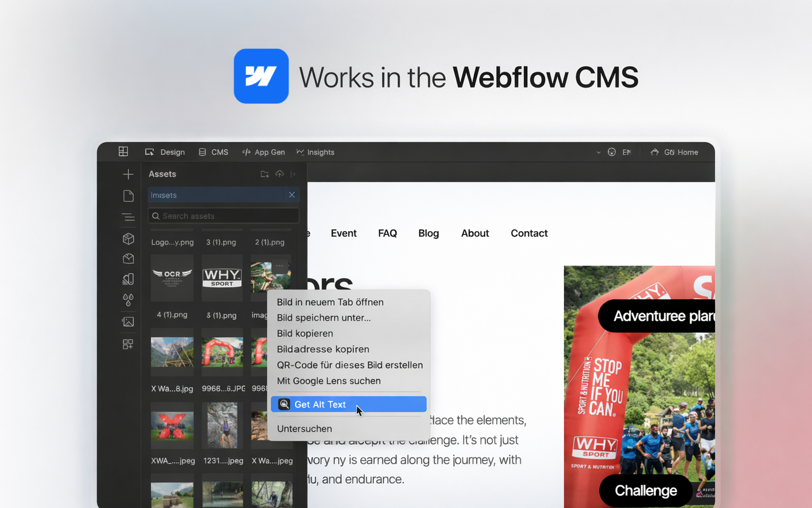
Task: Switch to the CMS tab
Action: tap(213, 152)
